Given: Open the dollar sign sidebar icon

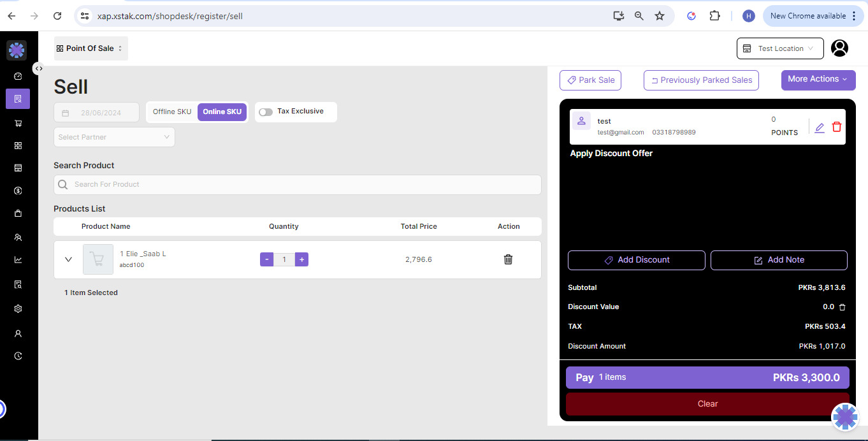Looking at the screenshot, I should [x=18, y=191].
